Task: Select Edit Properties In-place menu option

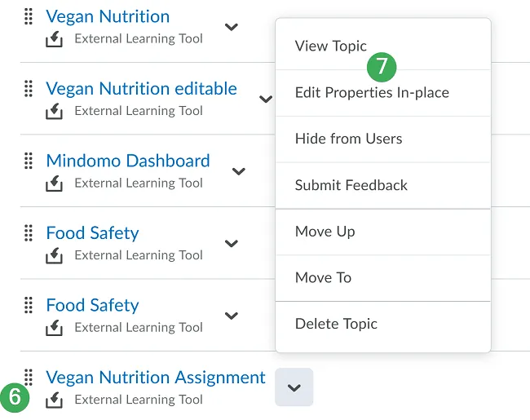Action: click(x=372, y=92)
